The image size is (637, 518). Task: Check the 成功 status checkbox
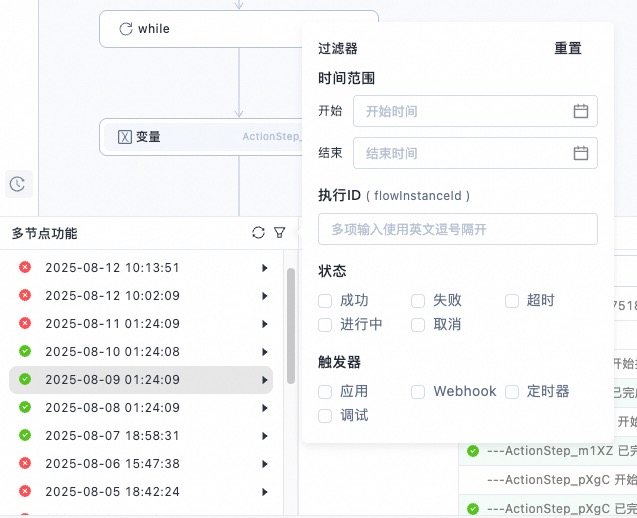click(325, 301)
